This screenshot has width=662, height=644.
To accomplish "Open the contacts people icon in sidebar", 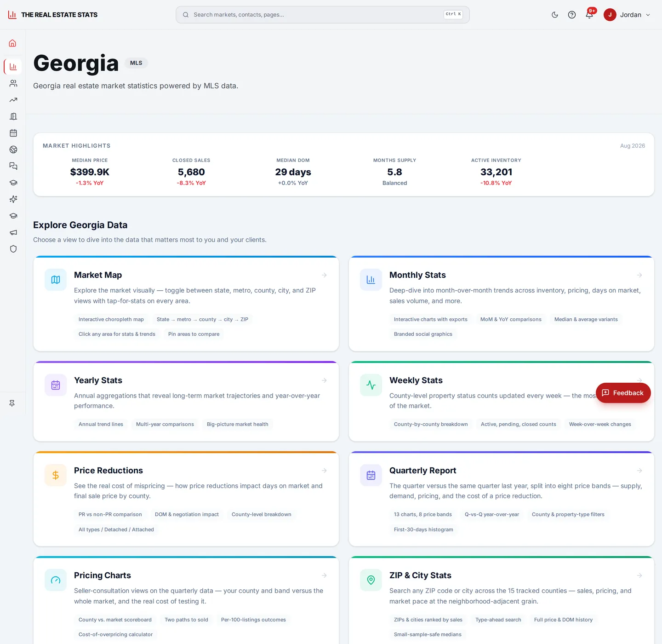I will click(13, 83).
